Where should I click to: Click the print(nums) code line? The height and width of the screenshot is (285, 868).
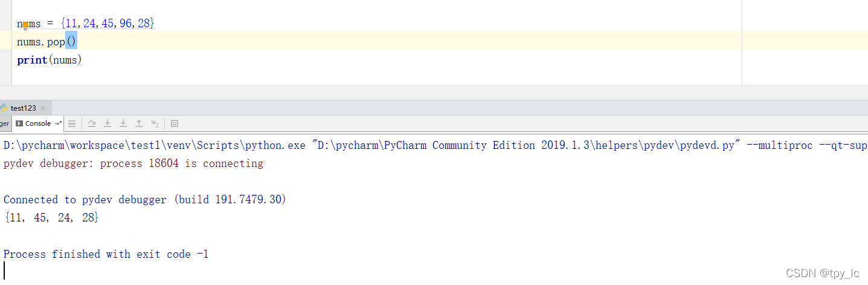click(x=50, y=60)
